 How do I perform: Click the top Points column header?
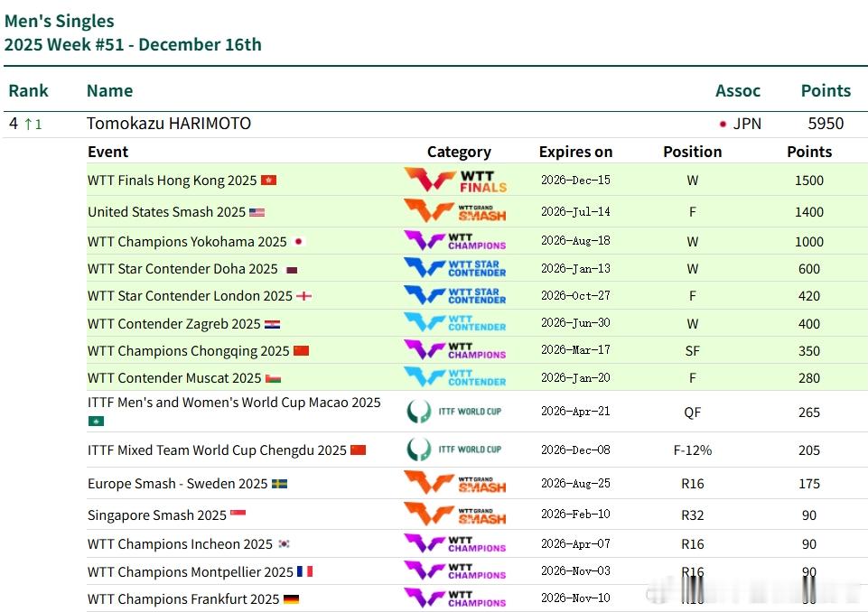[826, 91]
